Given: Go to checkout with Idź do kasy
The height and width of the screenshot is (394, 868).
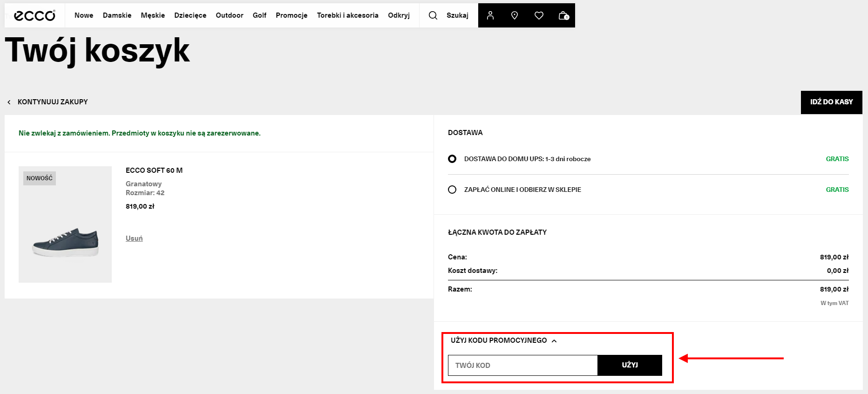Looking at the screenshot, I should pyautogui.click(x=831, y=102).
